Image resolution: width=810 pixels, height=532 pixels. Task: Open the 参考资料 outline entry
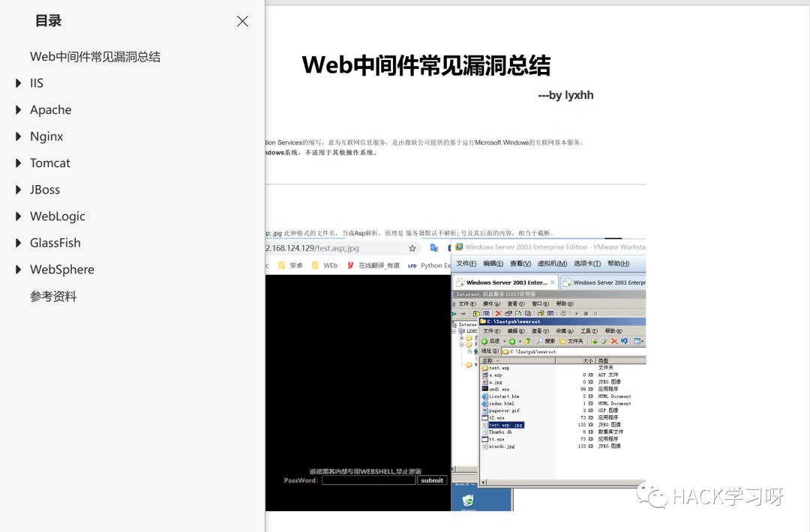point(53,296)
